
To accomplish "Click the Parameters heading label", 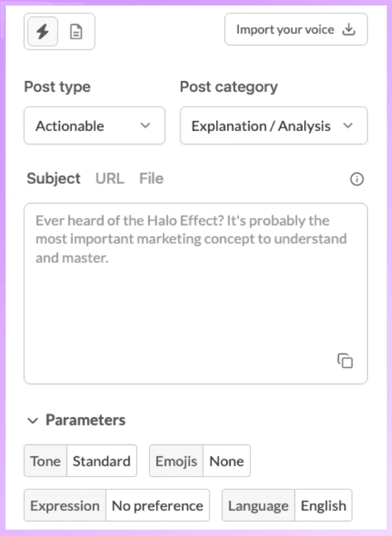I will click(x=86, y=420).
